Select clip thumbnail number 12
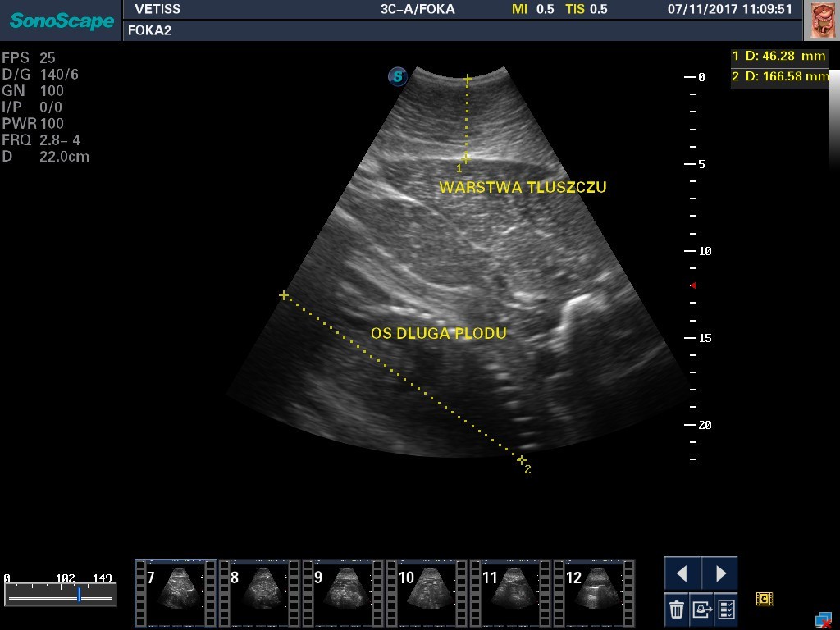 (594, 584)
